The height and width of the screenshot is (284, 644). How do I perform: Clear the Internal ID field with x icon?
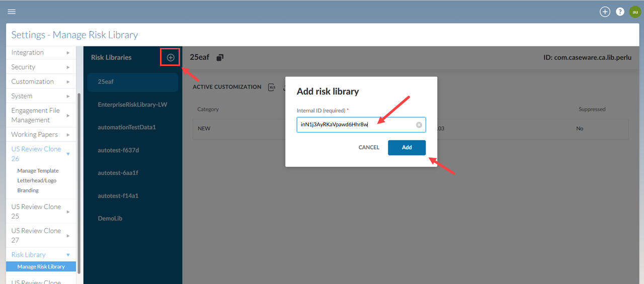click(x=419, y=125)
